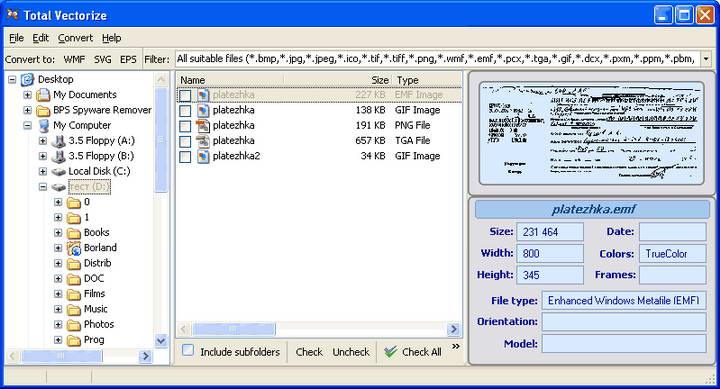This screenshot has width=720, height=389.
Task: Collapse the My Computer node
Action: [28, 125]
